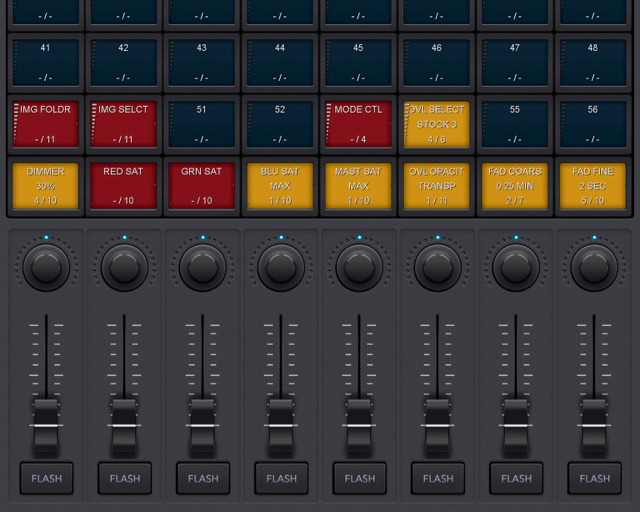Click the rotary knob below GRN SAT
640x512 pixels.
coord(203,267)
